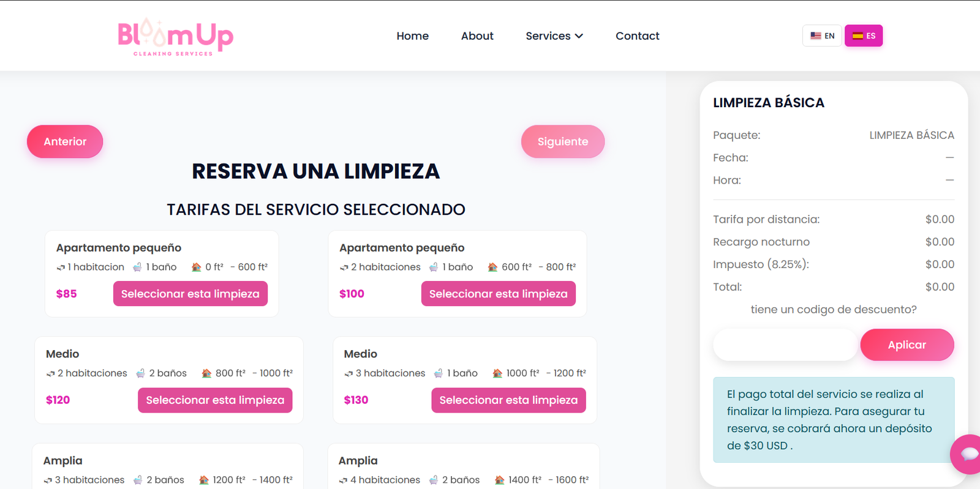Click the house icon next to 800 ft² - 1000 ft²
Viewport: 980px width, 489px height.
click(206, 373)
